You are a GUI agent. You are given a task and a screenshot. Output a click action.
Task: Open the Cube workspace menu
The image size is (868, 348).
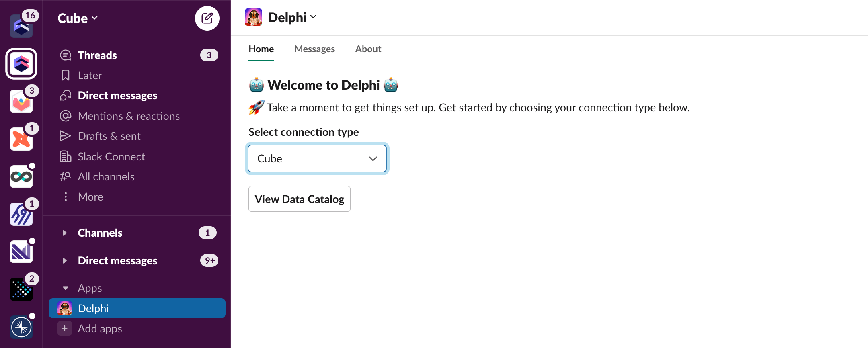(78, 18)
